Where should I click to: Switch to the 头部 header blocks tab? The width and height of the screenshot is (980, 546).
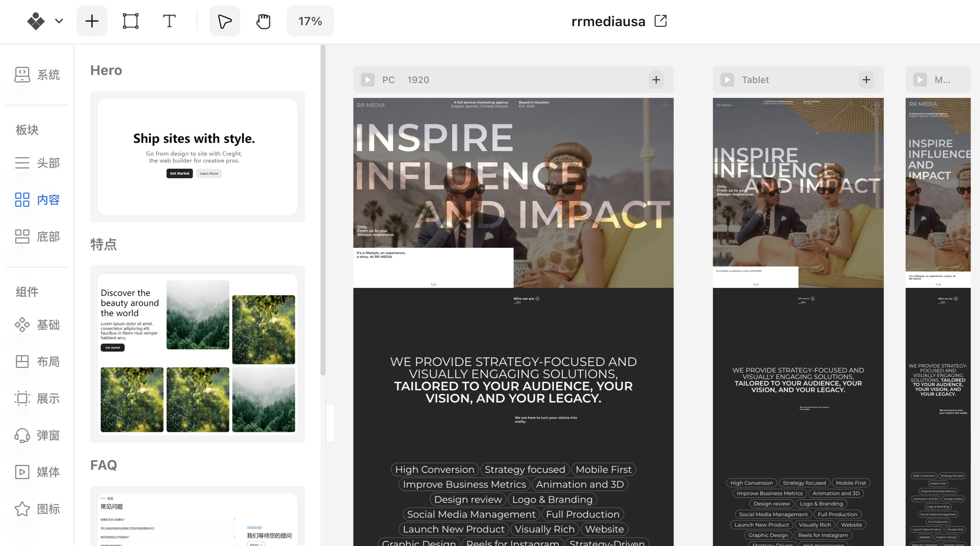click(37, 163)
